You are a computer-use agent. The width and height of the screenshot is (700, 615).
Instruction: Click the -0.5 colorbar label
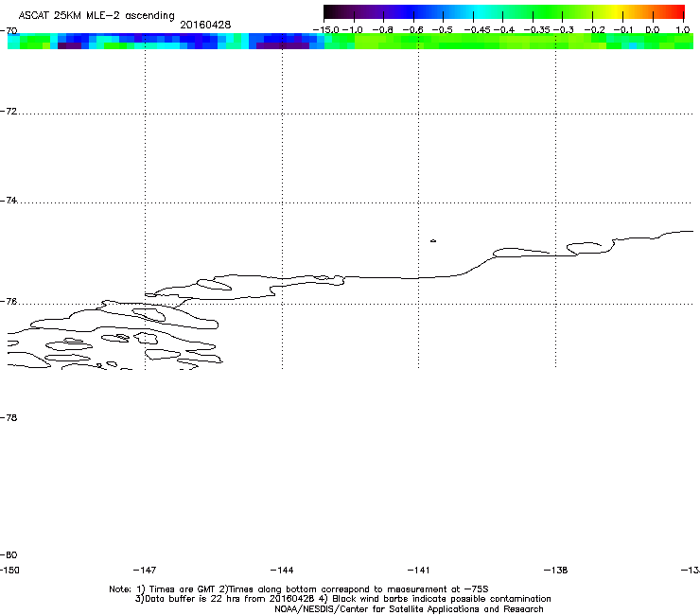pos(443,30)
